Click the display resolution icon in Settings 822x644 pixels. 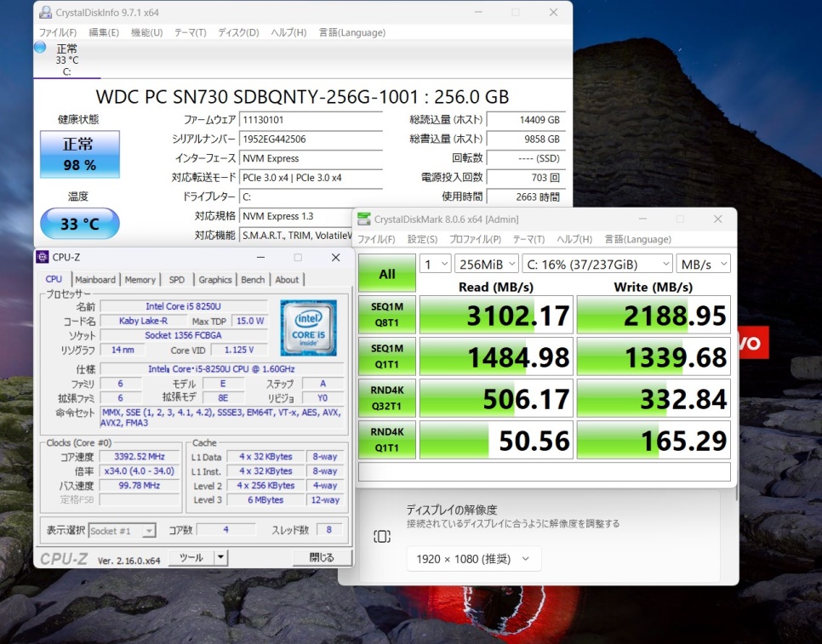click(381, 536)
